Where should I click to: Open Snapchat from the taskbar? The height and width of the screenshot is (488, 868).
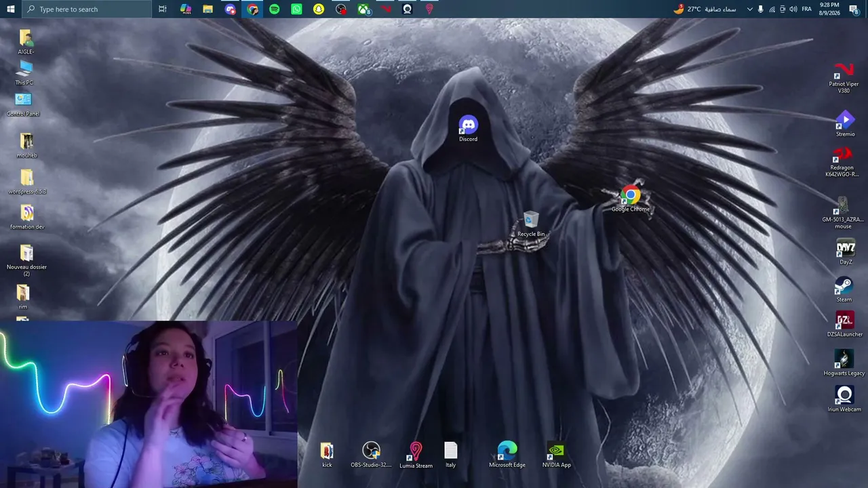[x=319, y=9]
